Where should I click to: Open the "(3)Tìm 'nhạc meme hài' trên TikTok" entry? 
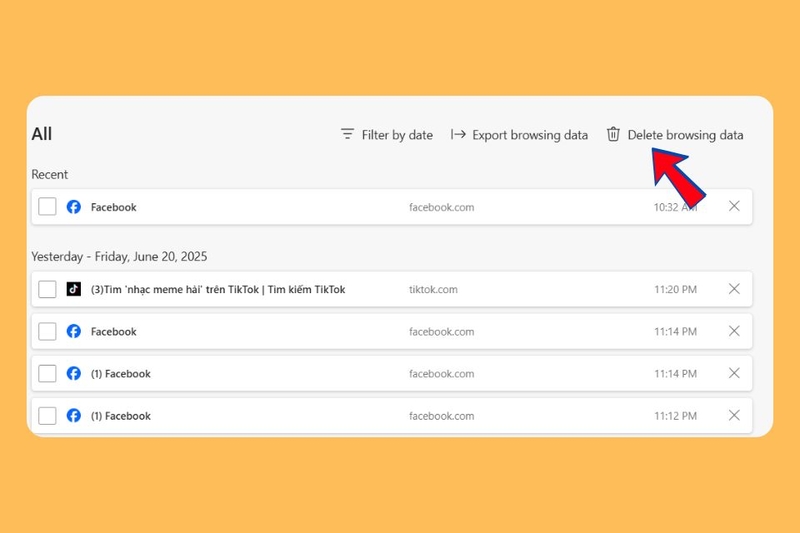(x=218, y=289)
